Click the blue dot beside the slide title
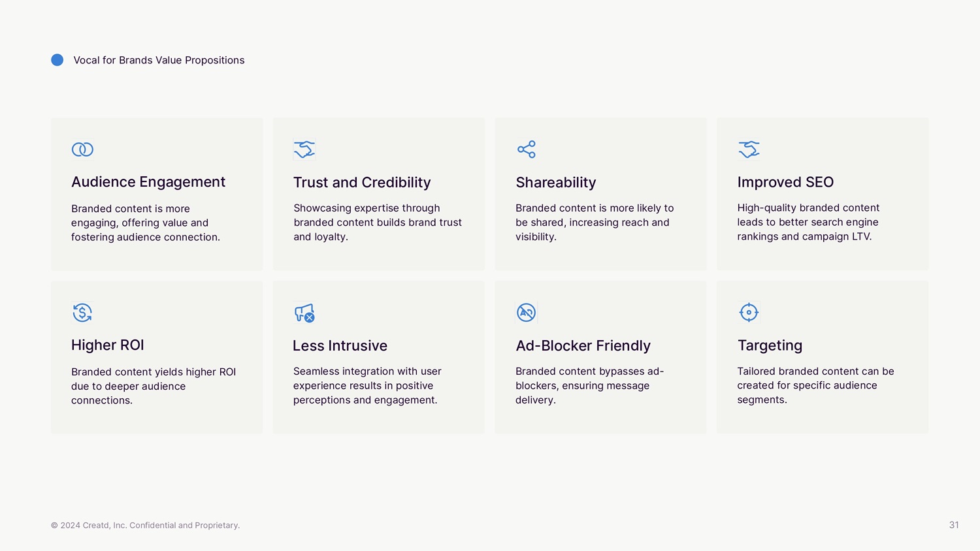The height and width of the screenshot is (551, 980). pyautogui.click(x=57, y=60)
